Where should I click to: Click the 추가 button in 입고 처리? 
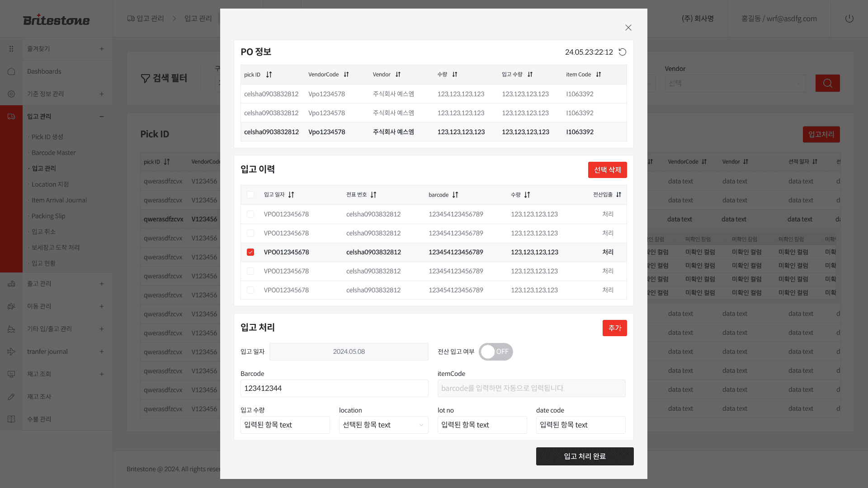[x=614, y=328]
